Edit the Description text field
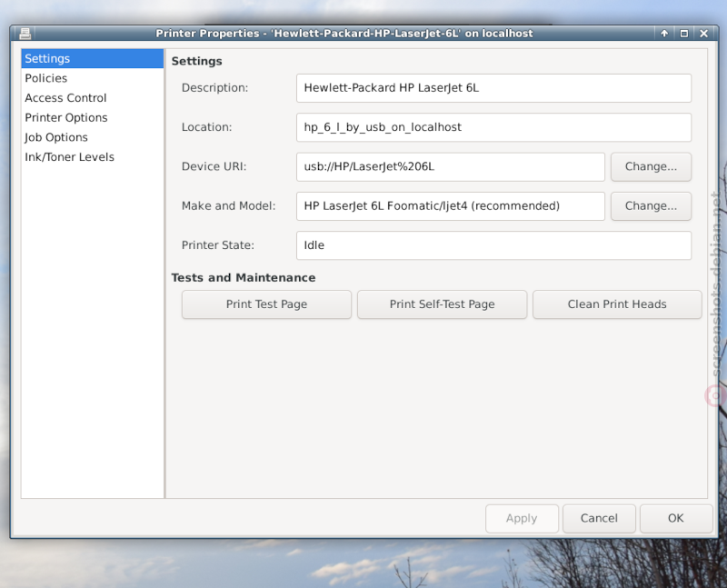This screenshot has width=727, height=588. (x=493, y=88)
